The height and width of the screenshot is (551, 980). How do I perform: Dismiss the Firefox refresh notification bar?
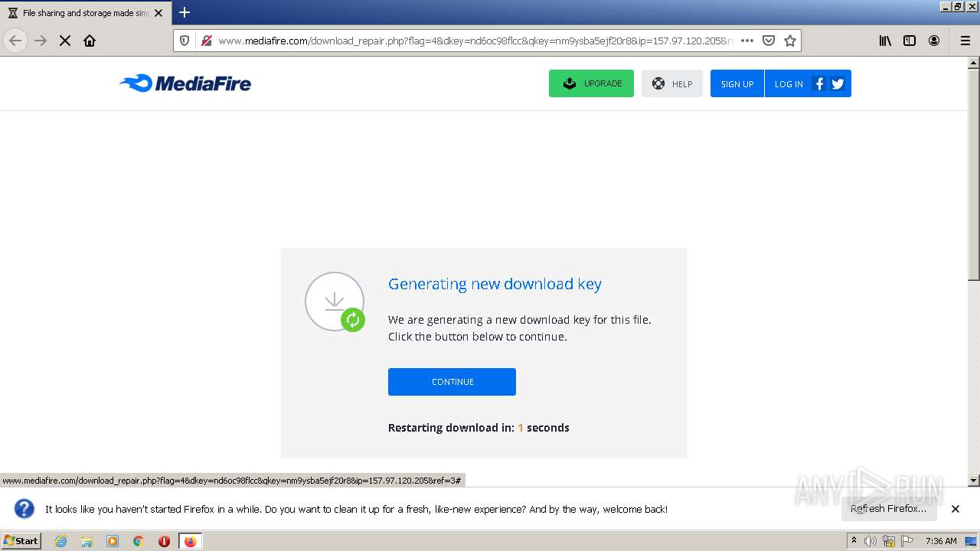tap(955, 509)
